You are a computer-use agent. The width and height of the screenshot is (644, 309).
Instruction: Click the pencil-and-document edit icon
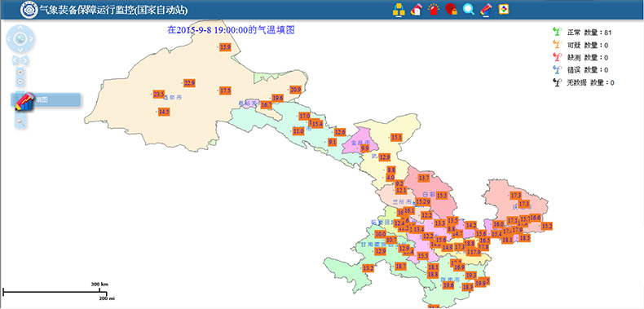[x=416, y=10]
